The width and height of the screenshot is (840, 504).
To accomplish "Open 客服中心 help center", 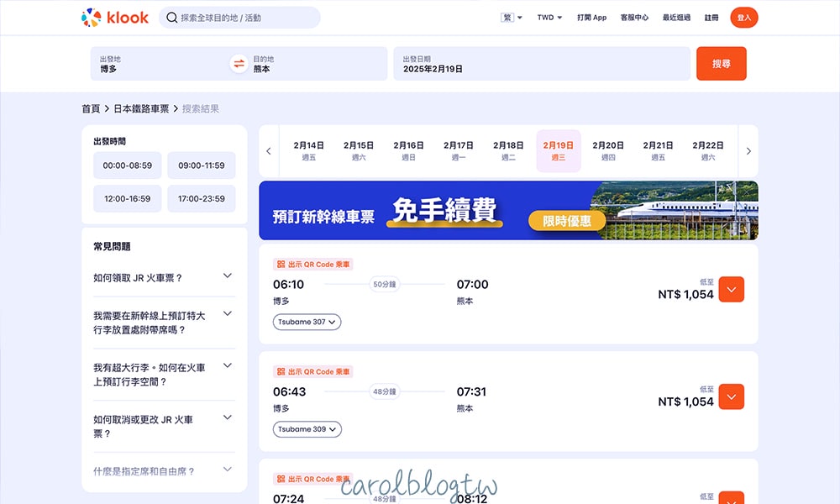I will point(634,18).
